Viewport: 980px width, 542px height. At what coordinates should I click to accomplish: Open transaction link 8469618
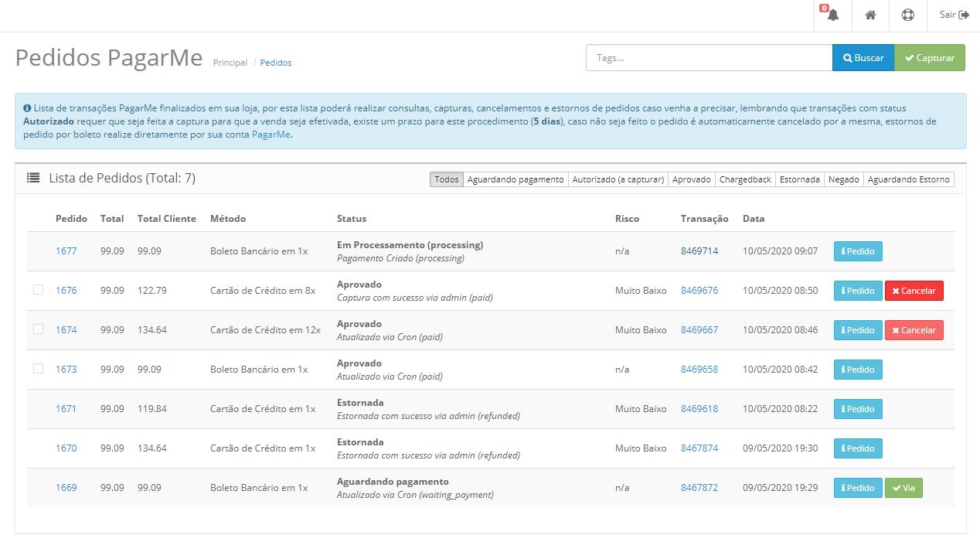coord(699,408)
